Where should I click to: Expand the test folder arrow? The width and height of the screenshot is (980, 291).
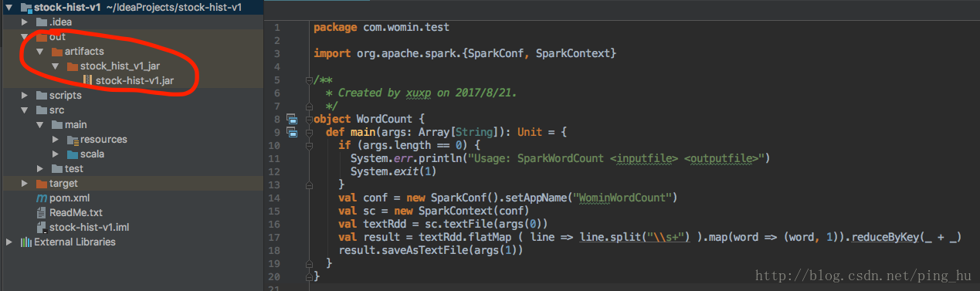coord(40,168)
